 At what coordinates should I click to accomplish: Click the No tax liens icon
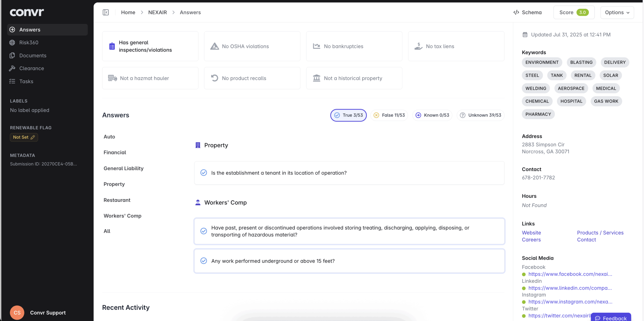pos(418,46)
